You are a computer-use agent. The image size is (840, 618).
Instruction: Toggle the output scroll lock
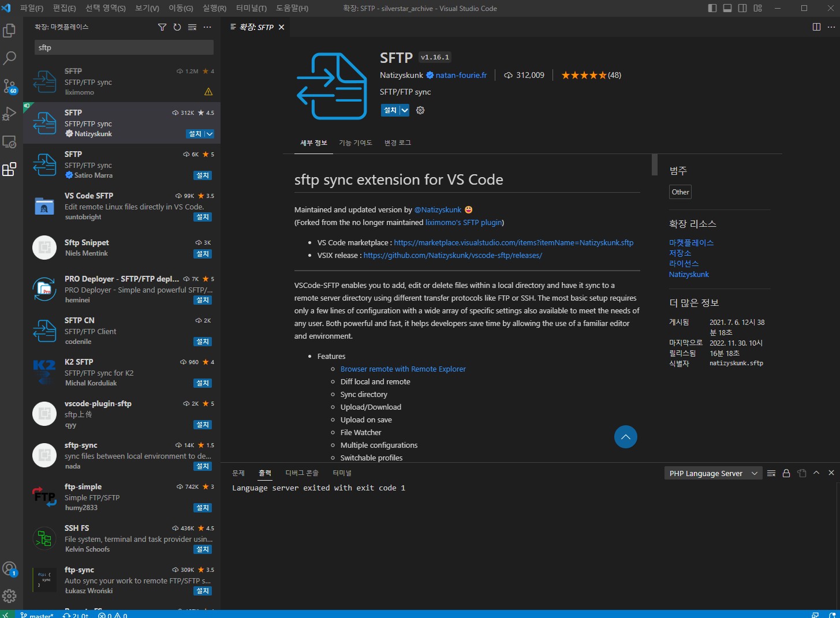(x=786, y=473)
